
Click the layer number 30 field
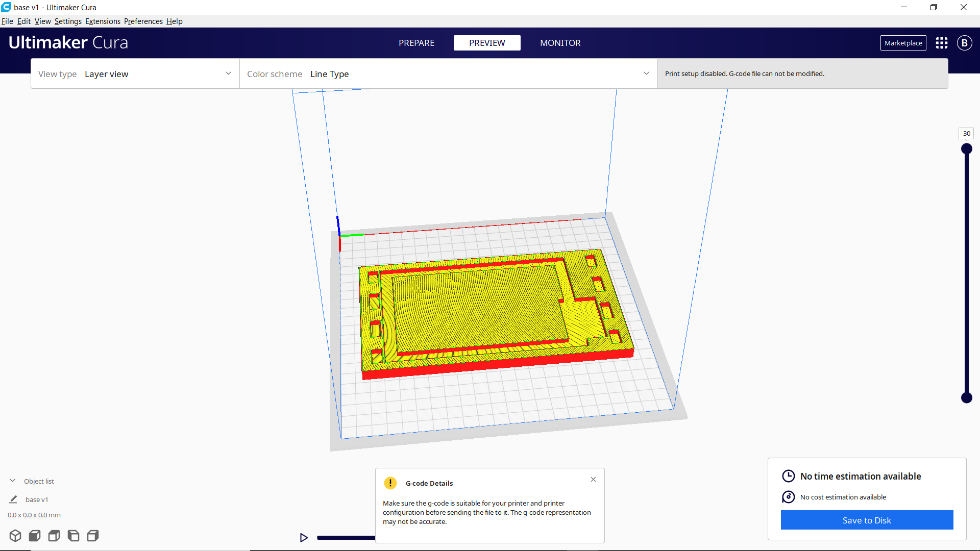[x=966, y=134]
